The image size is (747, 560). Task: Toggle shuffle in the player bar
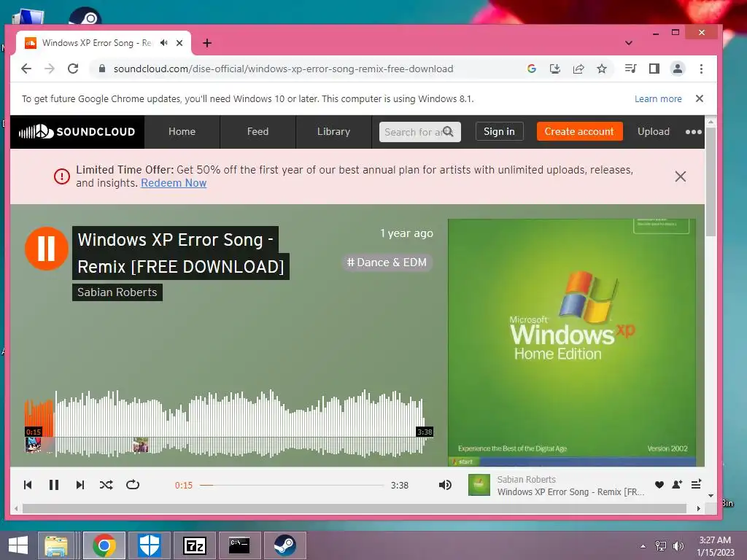(x=107, y=485)
